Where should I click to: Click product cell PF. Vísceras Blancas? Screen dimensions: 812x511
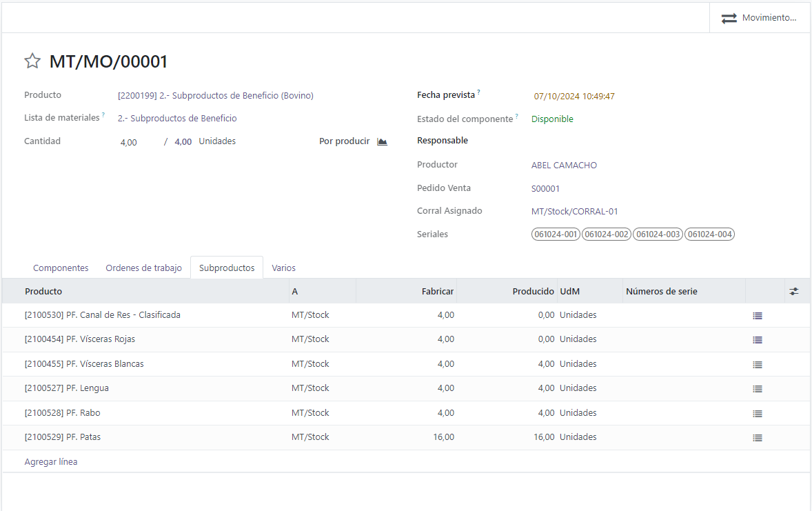(x=84, y=364)
